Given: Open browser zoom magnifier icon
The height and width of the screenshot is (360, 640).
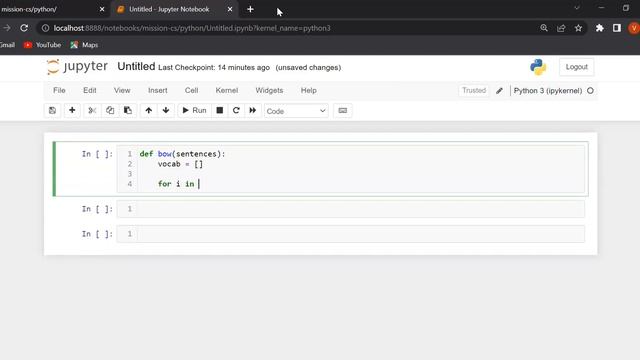Looking at the screenshot, I should (x=544, y=28).
